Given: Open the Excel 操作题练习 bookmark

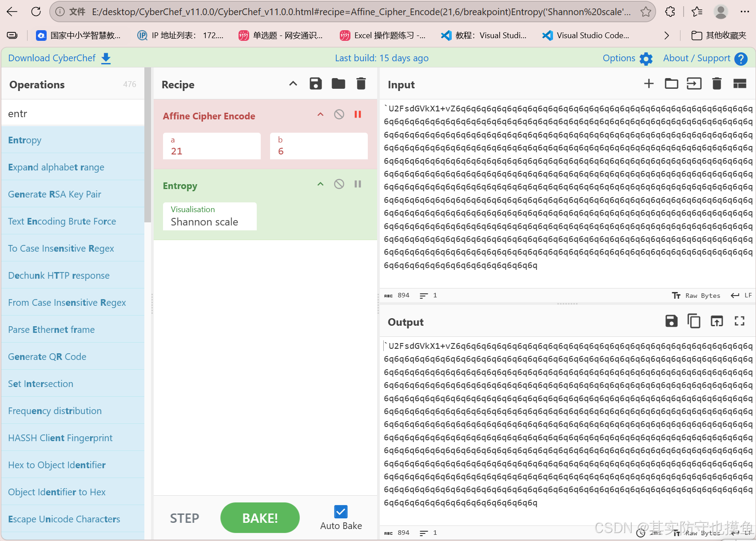Looking at the screenshot, I should pos(382,36).
